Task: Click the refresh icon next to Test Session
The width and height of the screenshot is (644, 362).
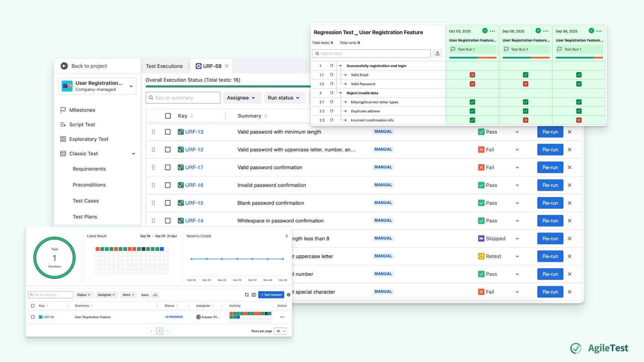Action: point(247,295)
